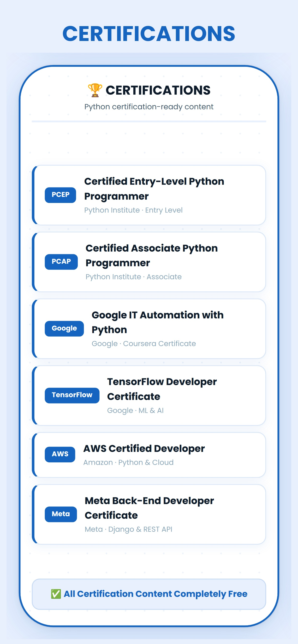Viewport: 298px width, 644px height.
Task: Click the green checkmark icon in footer banner
Action: click(x=56, y=594)
